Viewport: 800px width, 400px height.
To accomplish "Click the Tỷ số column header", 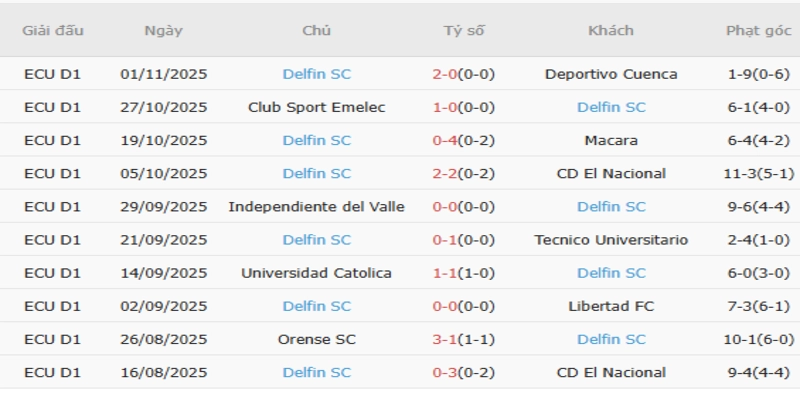I will (464, 30).
